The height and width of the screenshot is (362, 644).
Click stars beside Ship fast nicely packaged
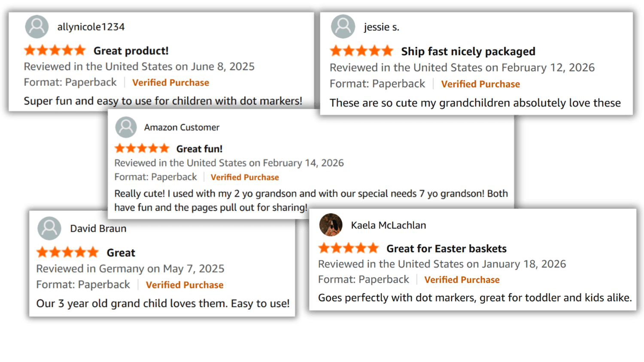tap(361, 51)
